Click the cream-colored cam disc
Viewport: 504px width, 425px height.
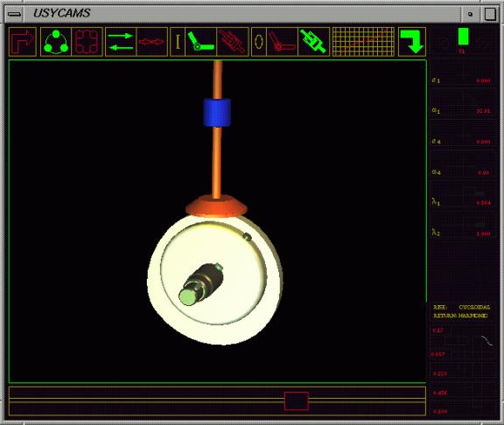pyautogui.click(x=214, y=279)
